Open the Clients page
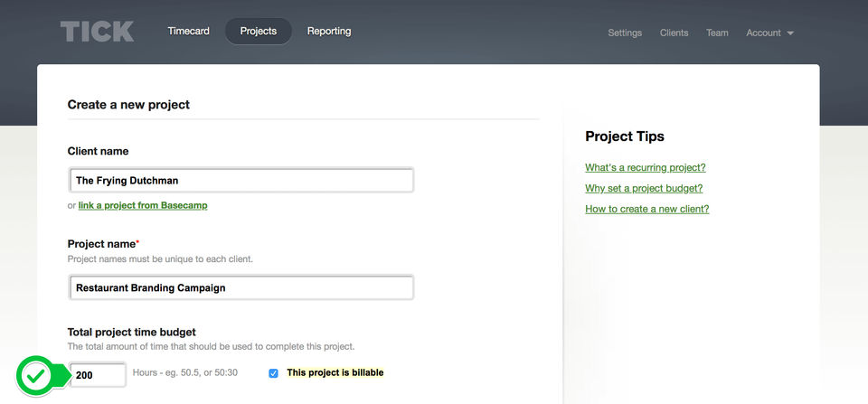868x404 pixels. [x=674, y=33]
